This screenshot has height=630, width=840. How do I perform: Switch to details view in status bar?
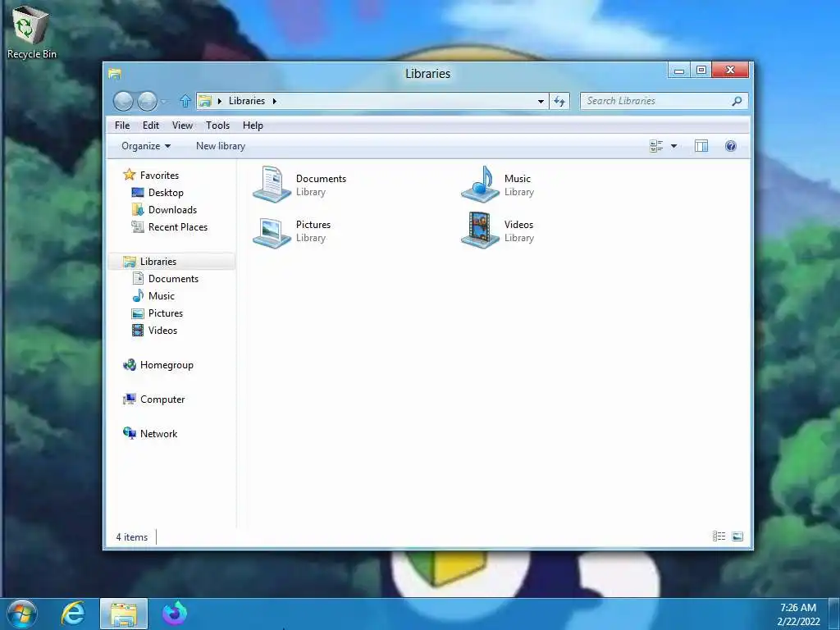(719, 536)
